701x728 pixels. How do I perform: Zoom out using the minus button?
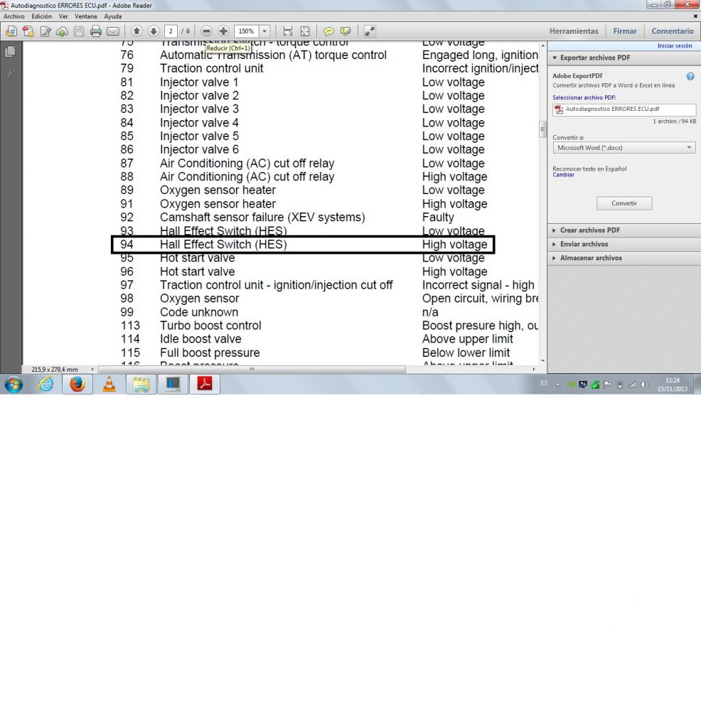(x=206, y=31)
